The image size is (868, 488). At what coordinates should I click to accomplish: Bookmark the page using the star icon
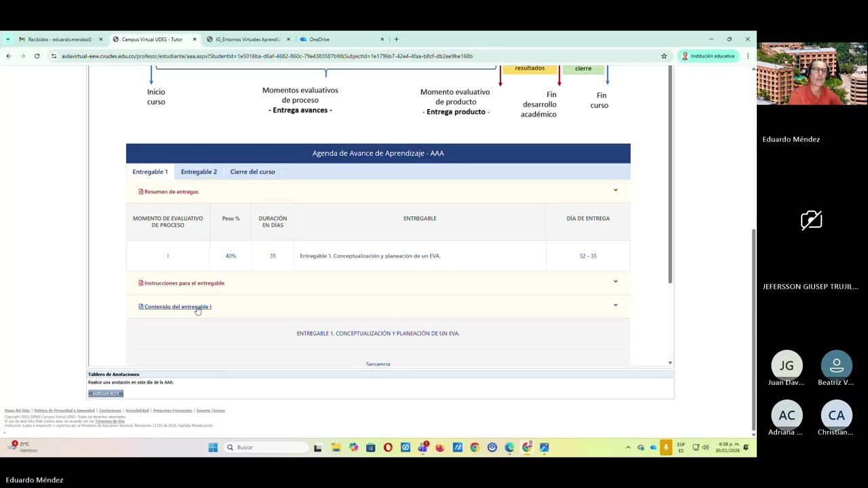(x=664, y=56)
